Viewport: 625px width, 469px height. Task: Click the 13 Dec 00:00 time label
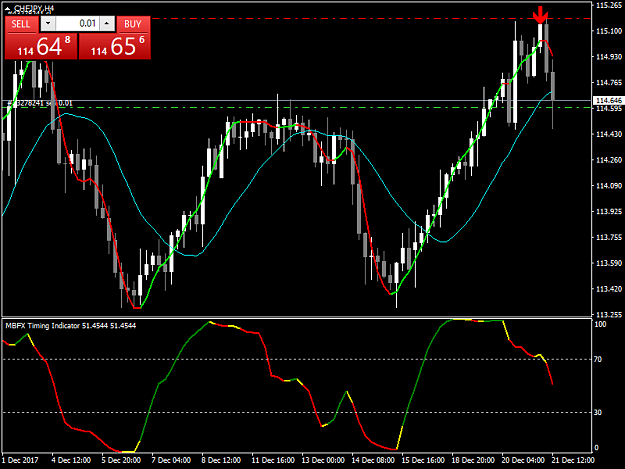click(x=323, y=460)
